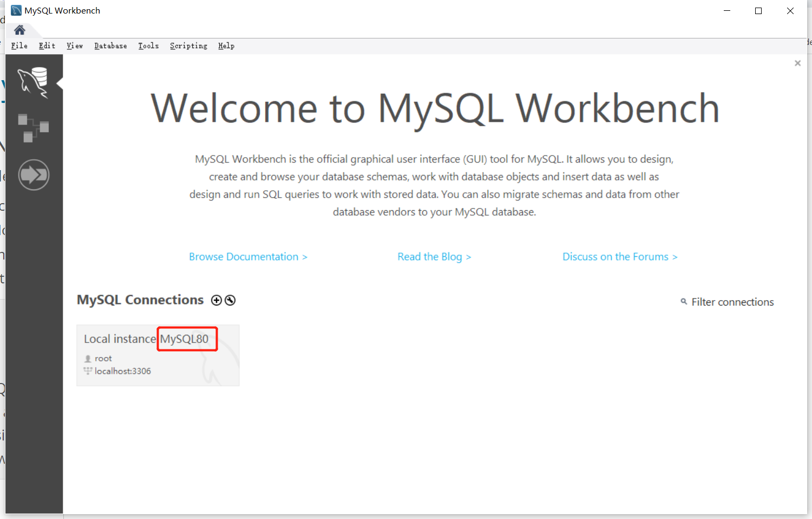This screenshot has width=812, height=519.
Task: Open the Tools menu
Action: point(148,46)
